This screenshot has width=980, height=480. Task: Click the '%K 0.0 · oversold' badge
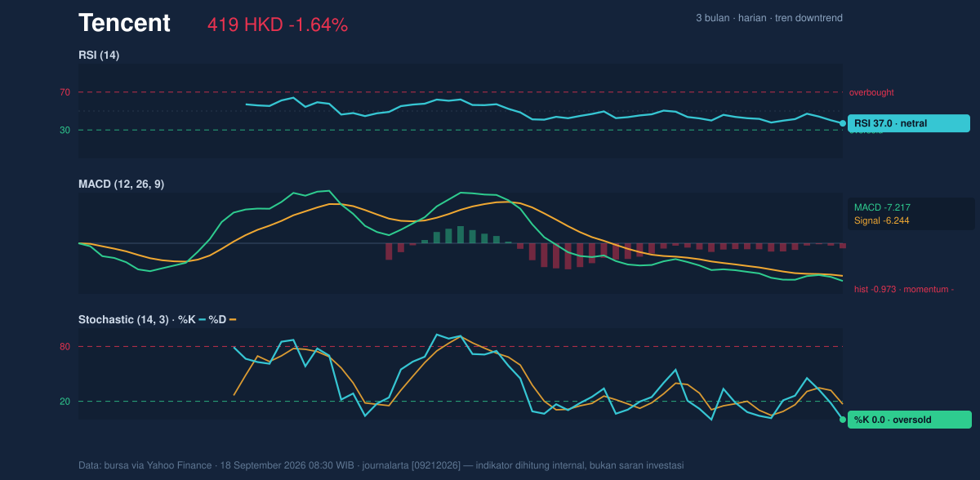pos(910,420)
